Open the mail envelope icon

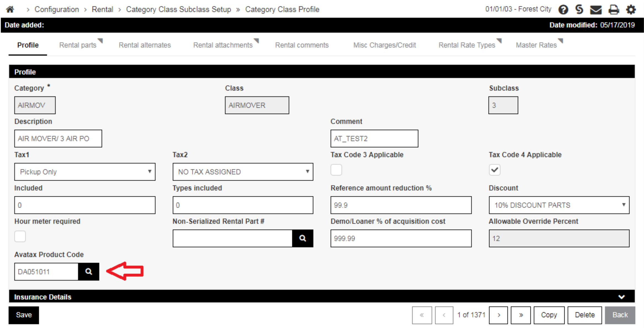[x=596, y=10]
